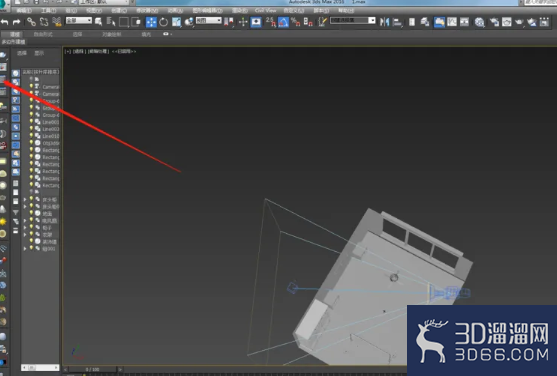Open the Material Editor icon

(x=480, y=22)
